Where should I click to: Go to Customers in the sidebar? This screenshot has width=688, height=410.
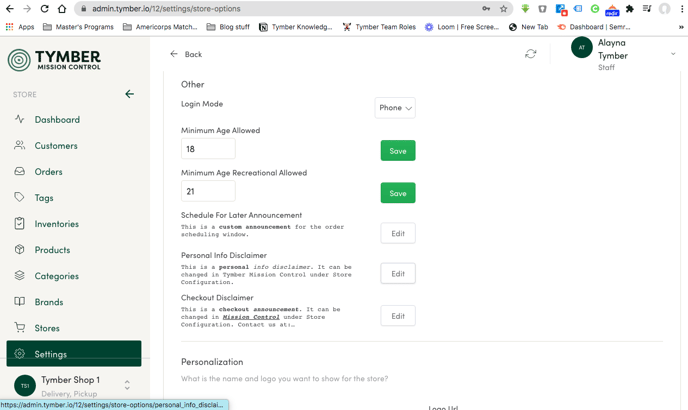point(56,146)
